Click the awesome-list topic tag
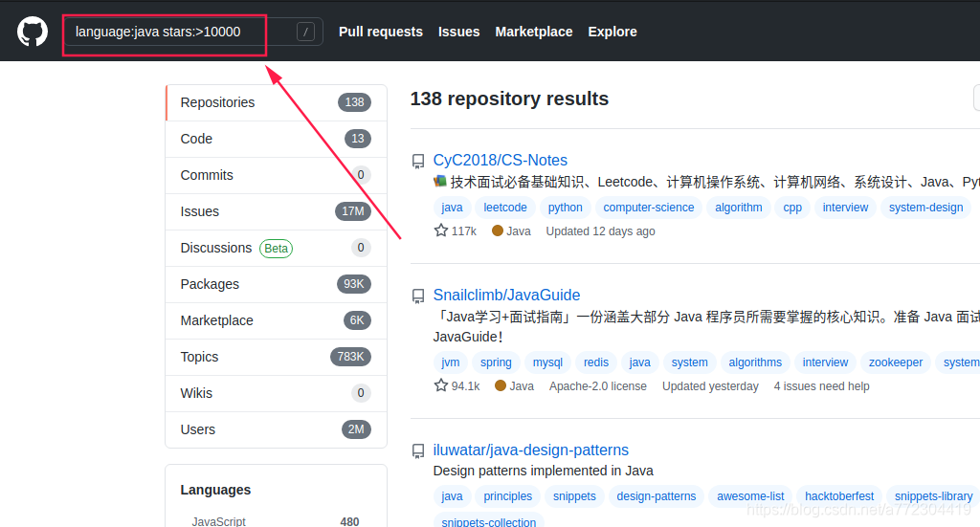 (x=750, y=495)
